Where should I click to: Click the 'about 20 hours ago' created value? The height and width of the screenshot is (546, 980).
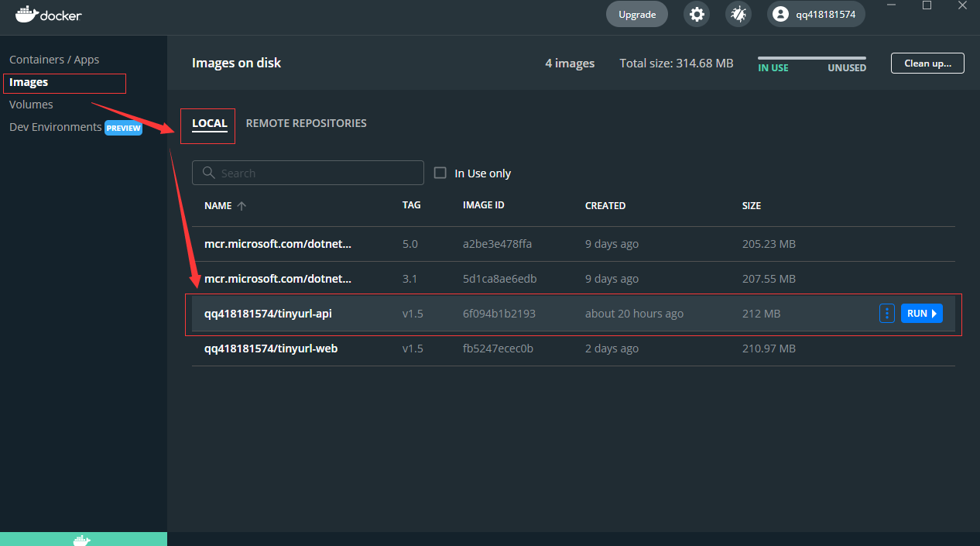tap(634, 314)
